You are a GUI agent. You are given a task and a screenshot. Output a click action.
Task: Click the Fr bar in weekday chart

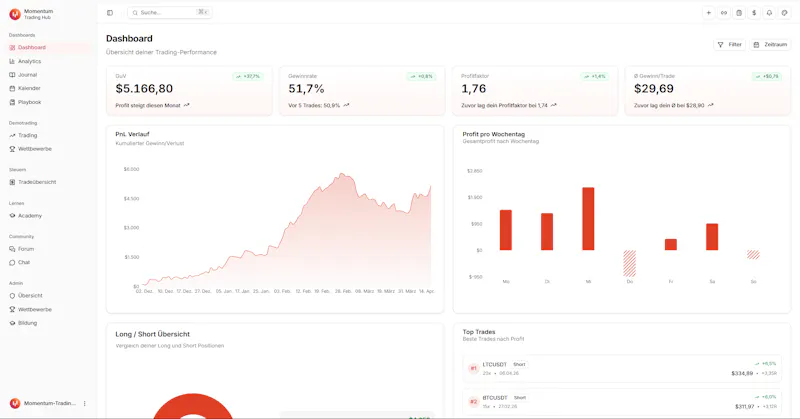click(x=671, y=244)
